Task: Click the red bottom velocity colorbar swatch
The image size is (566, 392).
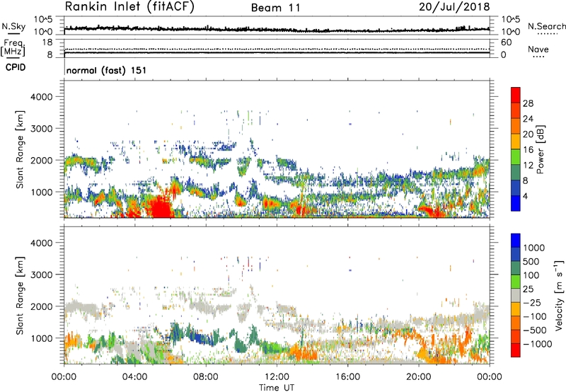Action: coord(516,350)
